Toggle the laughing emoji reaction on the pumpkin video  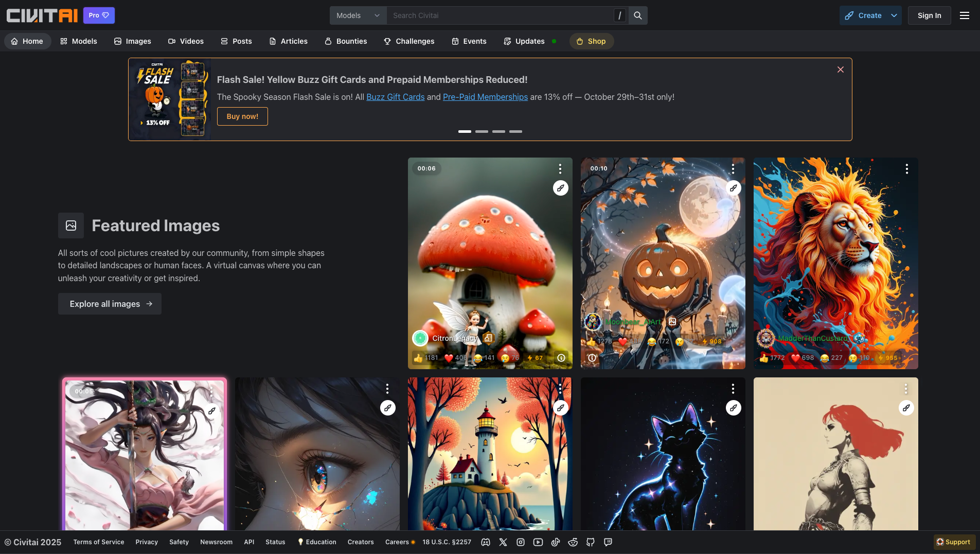pyautogui.click(x=650, y=341)
